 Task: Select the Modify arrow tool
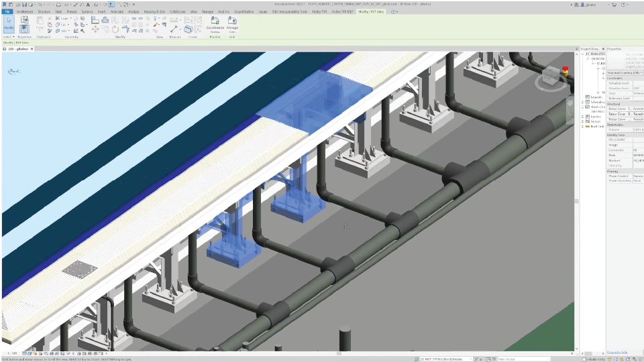click(x=9, y=24)
